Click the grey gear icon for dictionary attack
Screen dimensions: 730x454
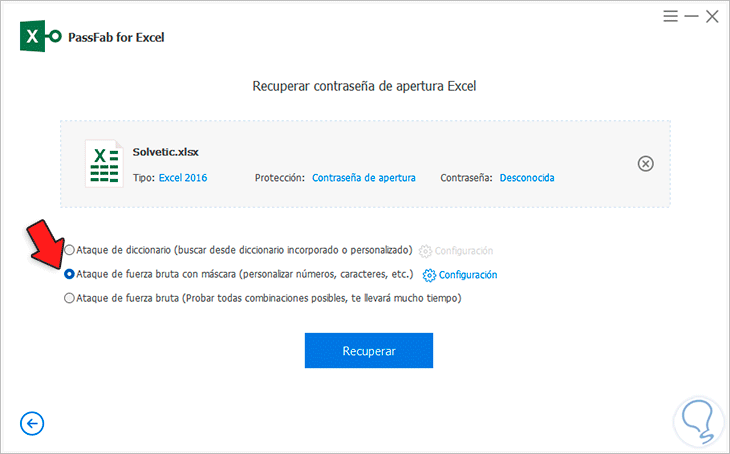pyautogui.click(x=425, y=251)
